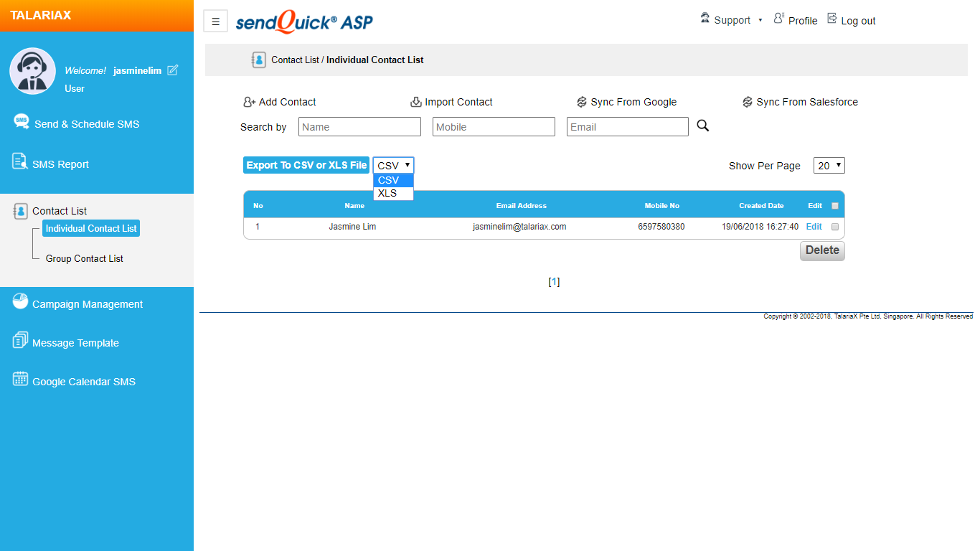Click the Sync From Google link
980x551 pixels.
633,102
